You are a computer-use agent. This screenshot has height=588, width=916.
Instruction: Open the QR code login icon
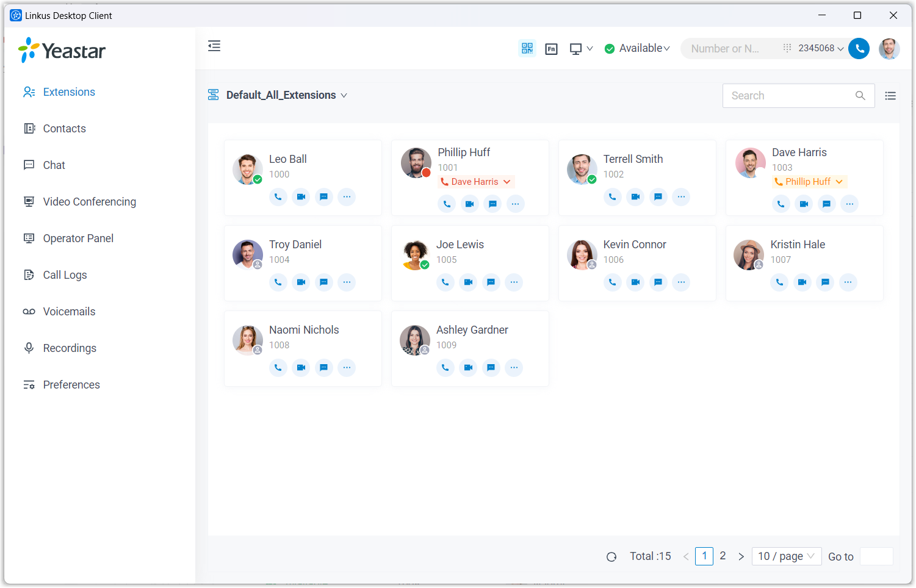pyautogui.click(x=527, y=48)
